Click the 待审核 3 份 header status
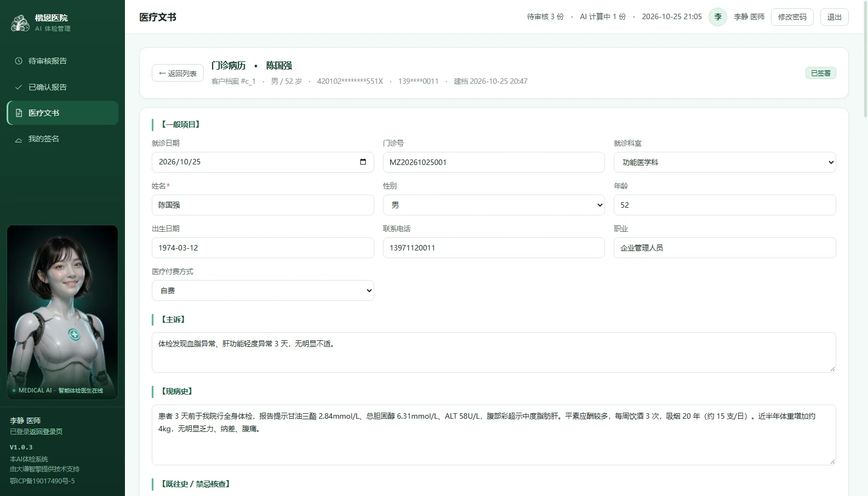Viewport: 868px width, 496px height. pos(545,17)
